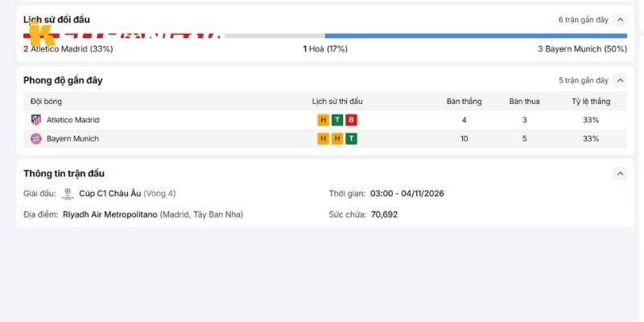Viewport: 644px width, 322px height.
Task: Click Bayern Munich's second H result badge
Action: [337, 138]
